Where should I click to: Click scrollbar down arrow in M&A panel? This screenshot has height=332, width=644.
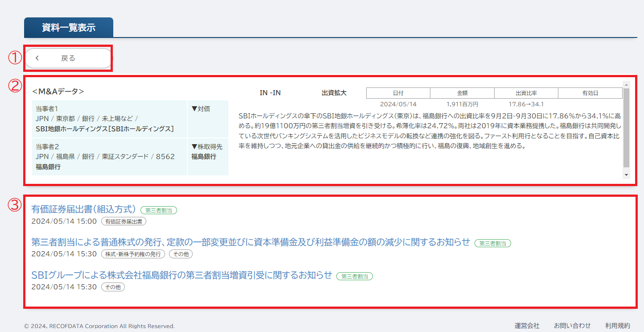[626, 175]
